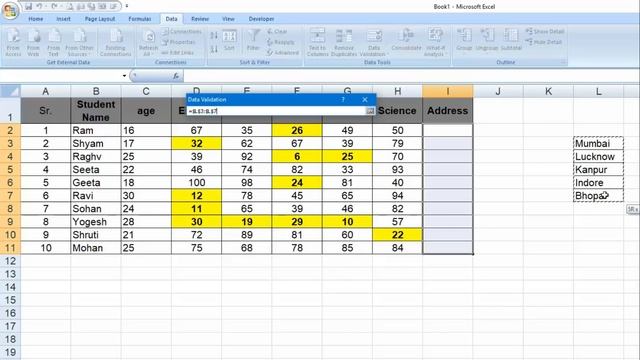
Task: Click the cell with name Yogesh
Action: pos(96,222)
